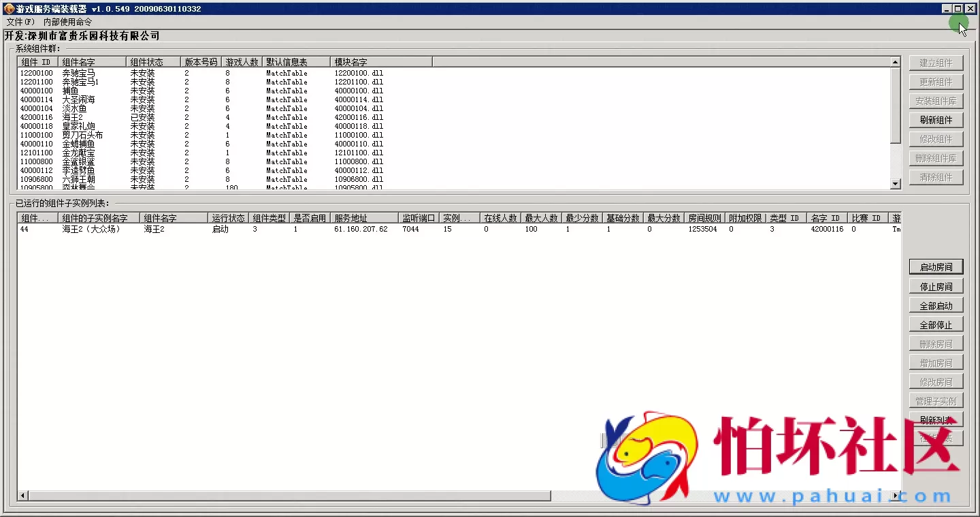Click the 模块名字 column header
This screenshot has height=517, width=980.
pos(381,62)
